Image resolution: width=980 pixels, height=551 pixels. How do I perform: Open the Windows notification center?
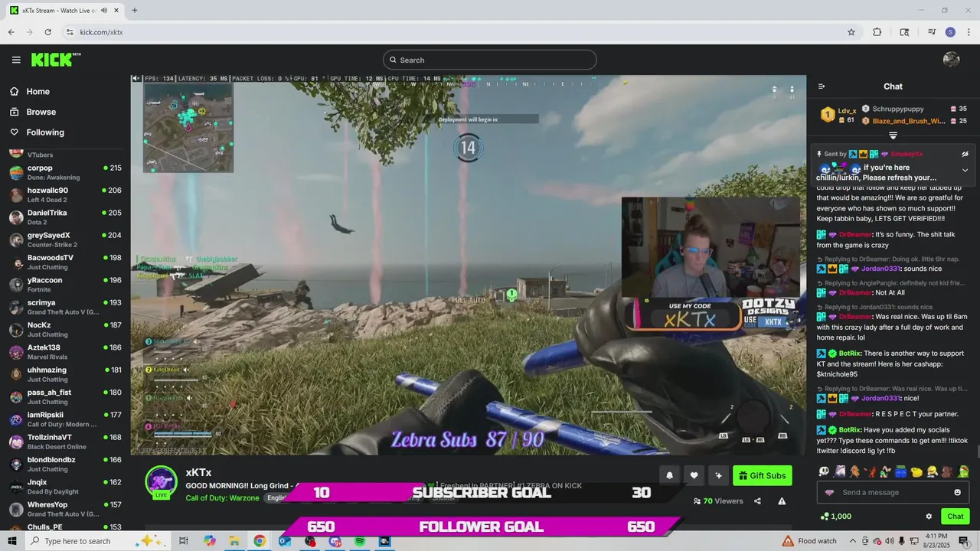point(965,541)
